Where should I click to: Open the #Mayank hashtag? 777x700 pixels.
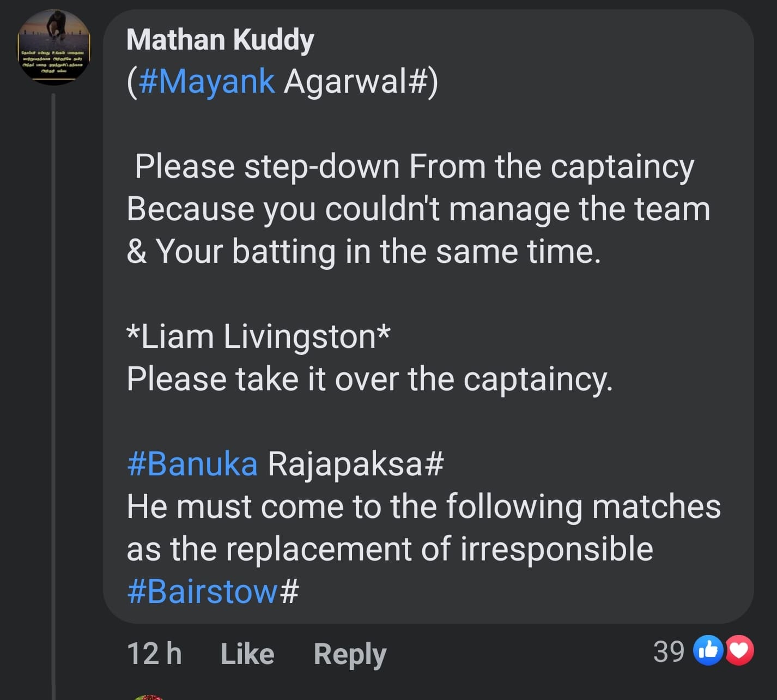pos(207,82)
